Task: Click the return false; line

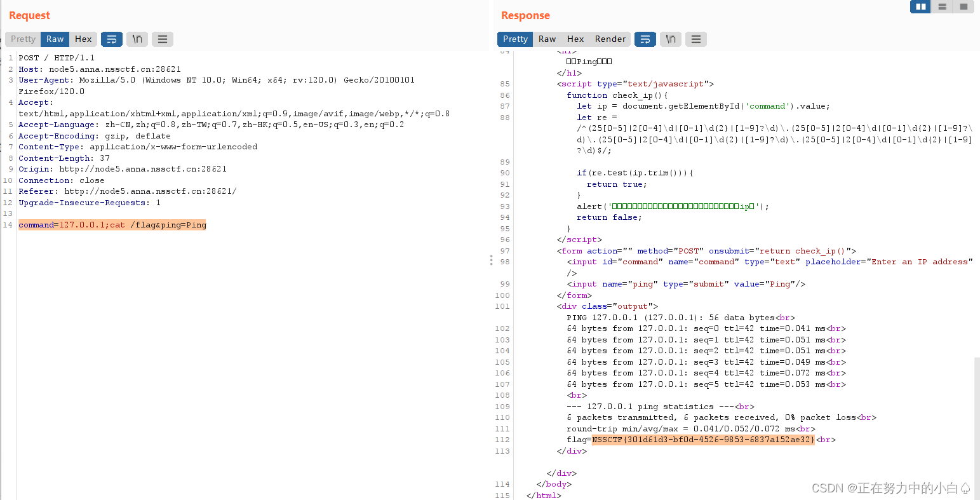Action: [609, 217]
